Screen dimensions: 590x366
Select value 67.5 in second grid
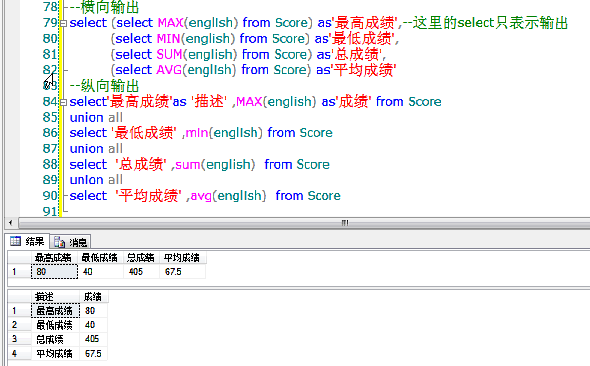coord(94,354)
